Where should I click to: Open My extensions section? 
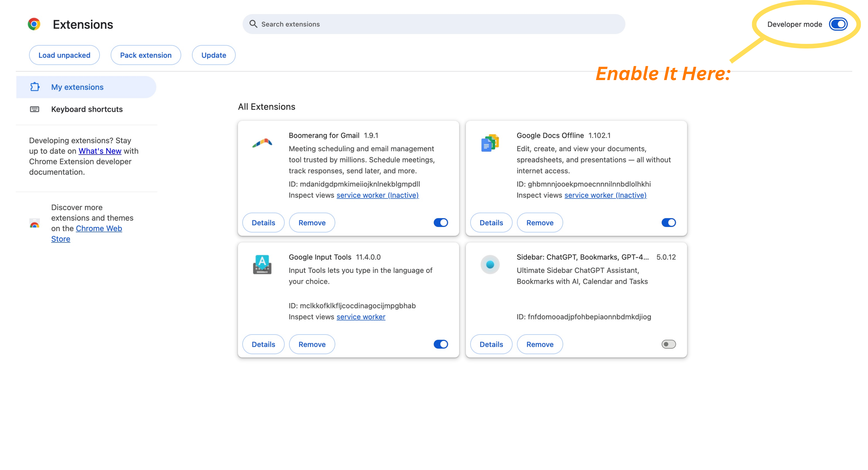coord(77,87)
